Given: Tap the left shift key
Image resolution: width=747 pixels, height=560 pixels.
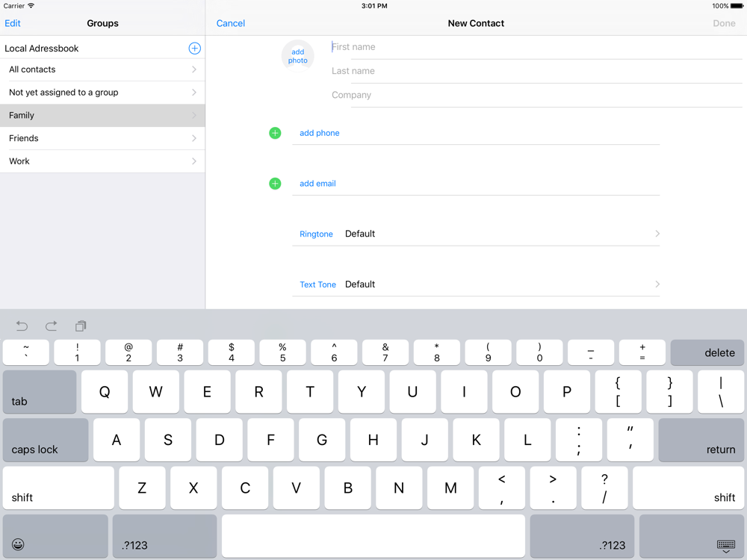Looking at the screenshot, I should [x=58, y=488].
